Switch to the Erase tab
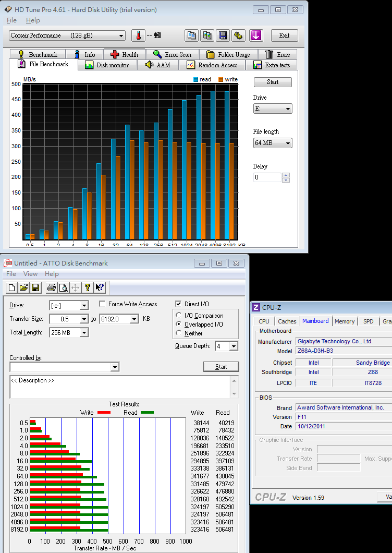 (x=278, y=54)
